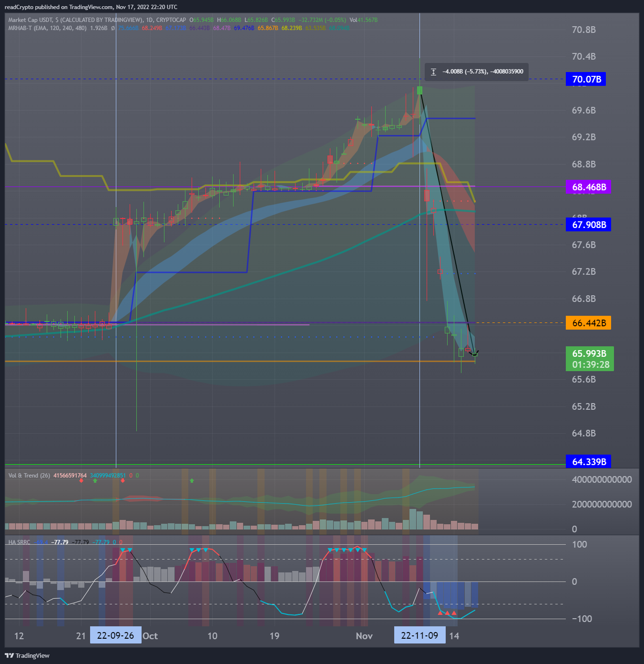
Task: Click the -4.008B (-5.73%) measurement tooltip
Action: tap(477, 72)
